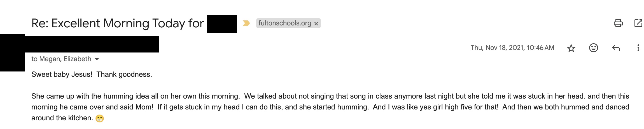Expand recipient details arrow beside Elizabeth

pos(97,59)
